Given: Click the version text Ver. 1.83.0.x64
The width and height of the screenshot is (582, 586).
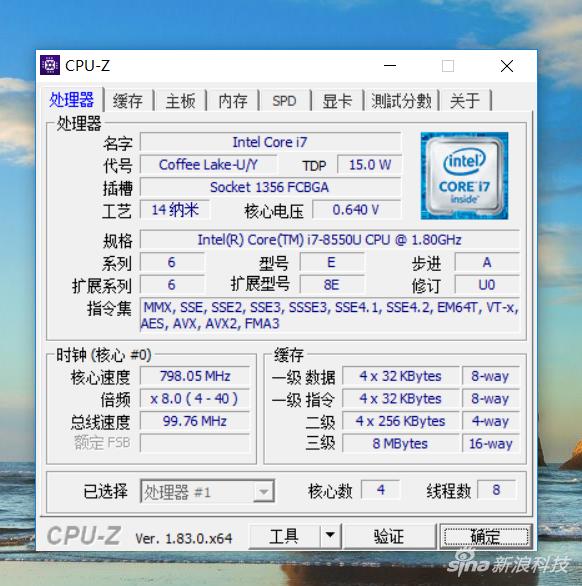Looking at the screenshot, I should [184, 538].
